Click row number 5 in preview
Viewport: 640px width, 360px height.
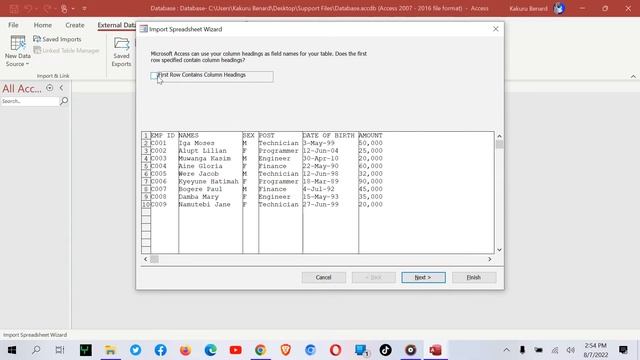point(146,166)
